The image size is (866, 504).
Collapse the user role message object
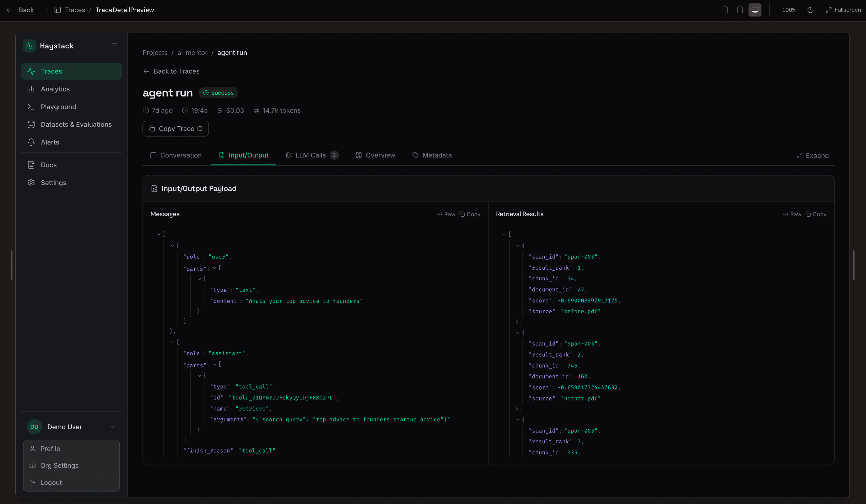point(173,246)
